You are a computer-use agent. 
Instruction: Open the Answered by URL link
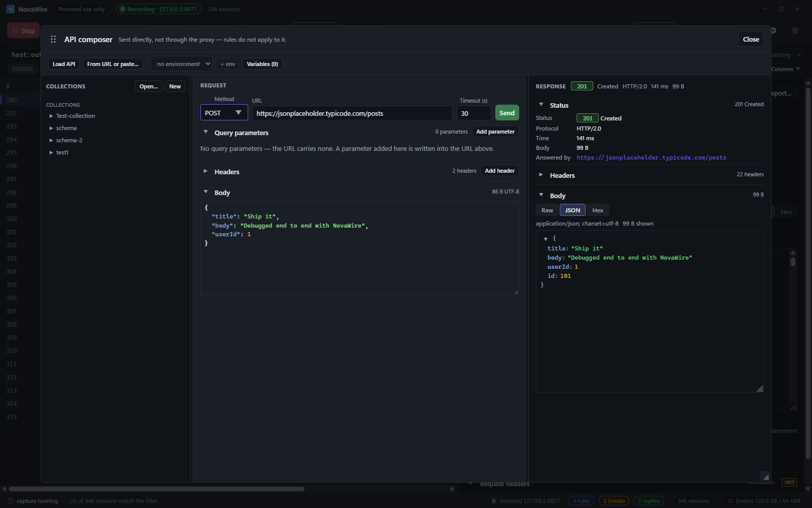pos(651,157)
